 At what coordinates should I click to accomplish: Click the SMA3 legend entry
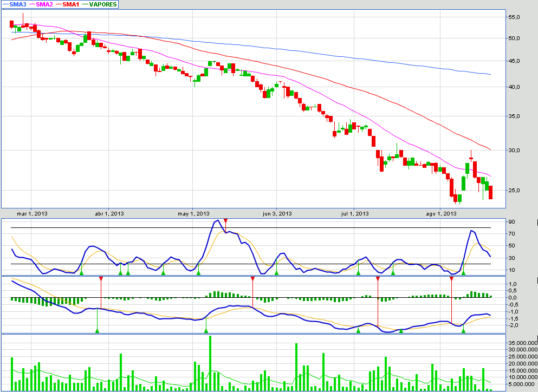click(14, 4)
